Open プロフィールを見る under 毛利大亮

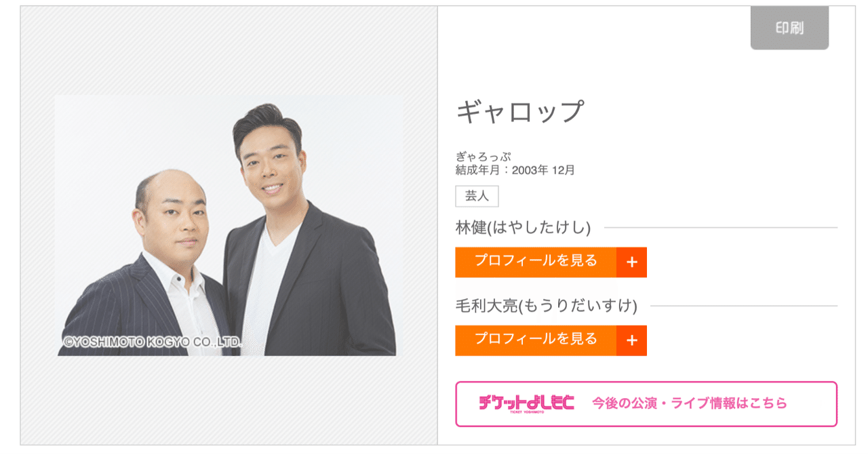click(x=536, y=340)
